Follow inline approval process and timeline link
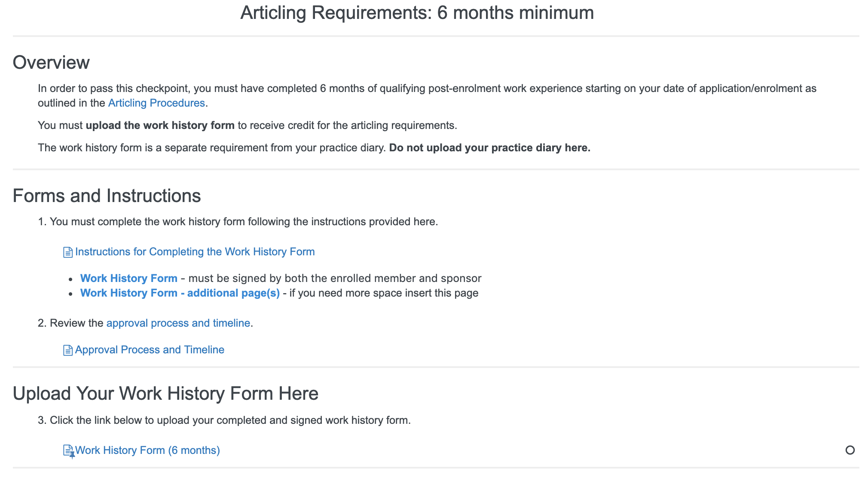Viewport: 868px width, 484px height. tap(178, 323)
